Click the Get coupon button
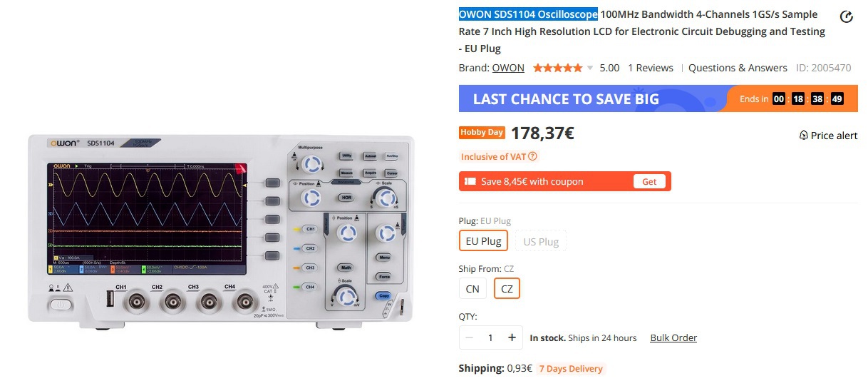Image resolution: width=868 pixels, height=381 pixels. click(x=649, y=182)
